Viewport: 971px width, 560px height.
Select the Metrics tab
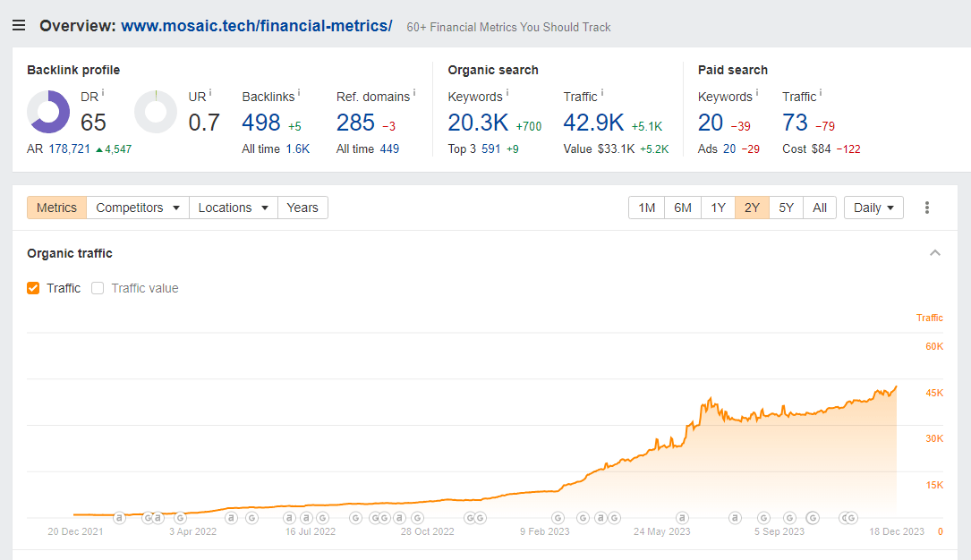[x=56, y=207]
